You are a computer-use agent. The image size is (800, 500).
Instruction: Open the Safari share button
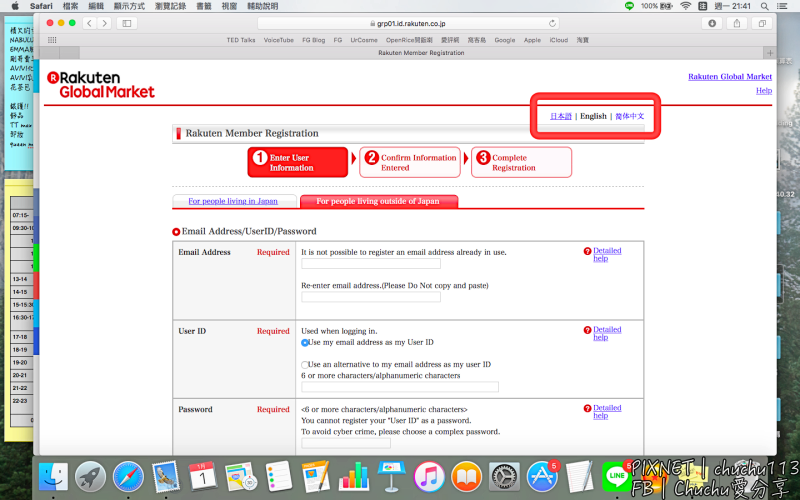738,23
